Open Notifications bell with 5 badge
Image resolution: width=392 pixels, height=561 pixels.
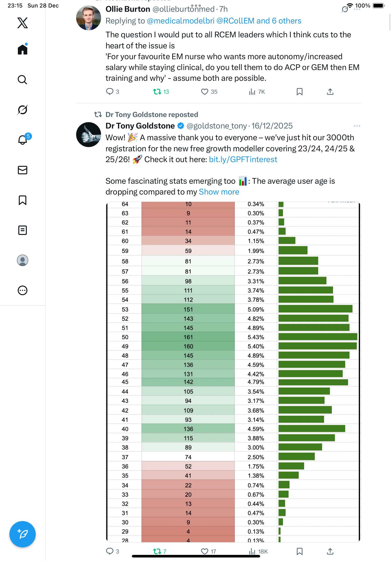(x=23, y=140)
